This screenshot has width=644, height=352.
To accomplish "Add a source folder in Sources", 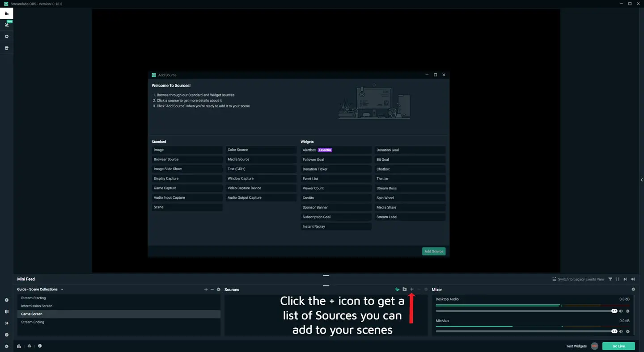I will coord(404,289).
